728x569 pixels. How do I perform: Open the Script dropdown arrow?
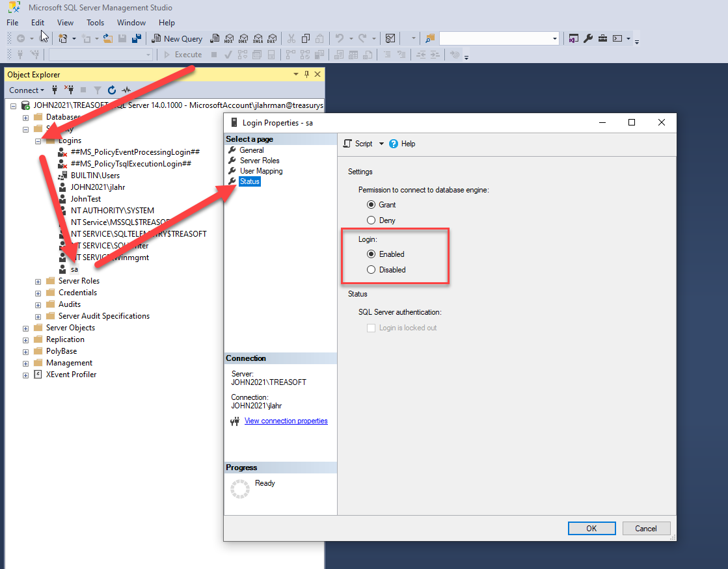382,144
